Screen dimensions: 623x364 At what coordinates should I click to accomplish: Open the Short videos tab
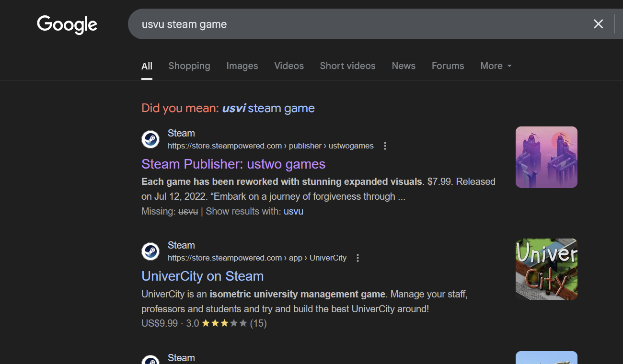point(348,66)
